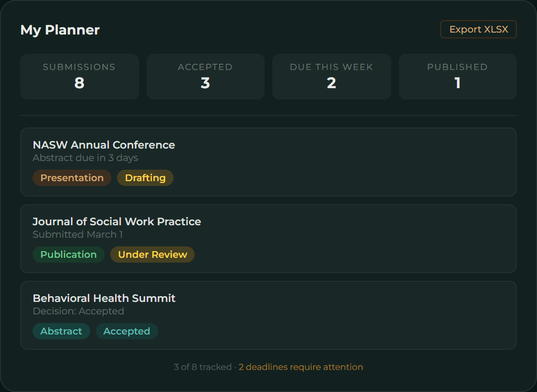Select the Abstract tag on Behavioral Health Summit

61,331
